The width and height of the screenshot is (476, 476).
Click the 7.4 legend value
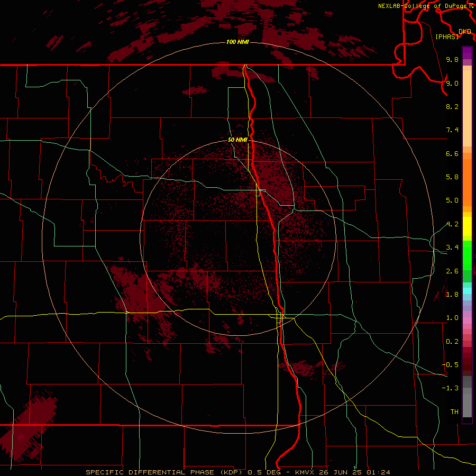(x=452, y=130)
